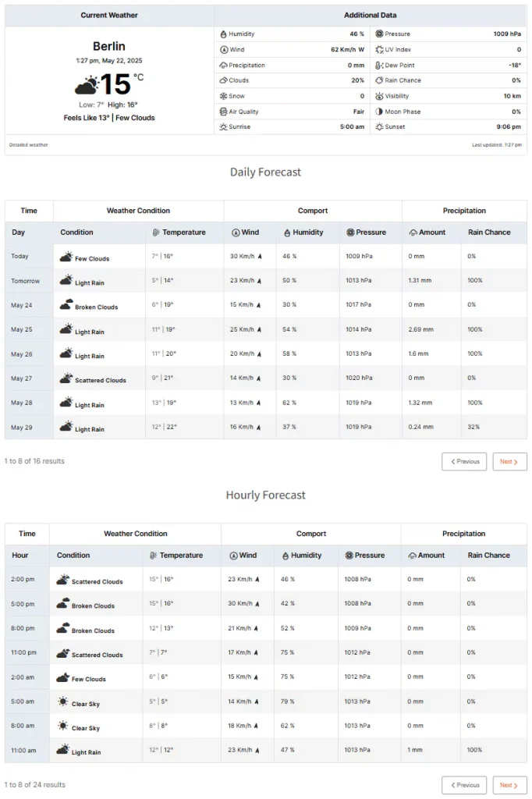This screenshot has width=532, height=799.
Task: Click the Rain Chance icon in Additional Data
Action: [379, 80]
